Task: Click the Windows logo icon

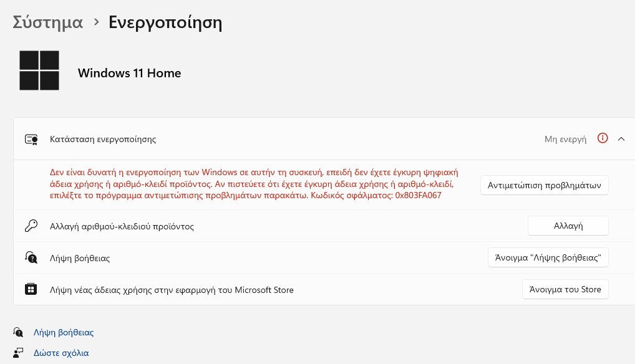Action: pos(39,70)
